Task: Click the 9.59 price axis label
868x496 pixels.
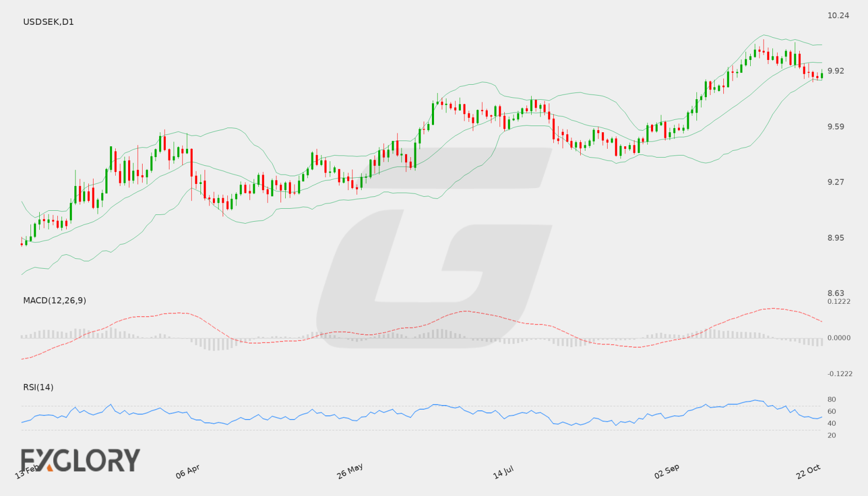Action: point(835,127)
